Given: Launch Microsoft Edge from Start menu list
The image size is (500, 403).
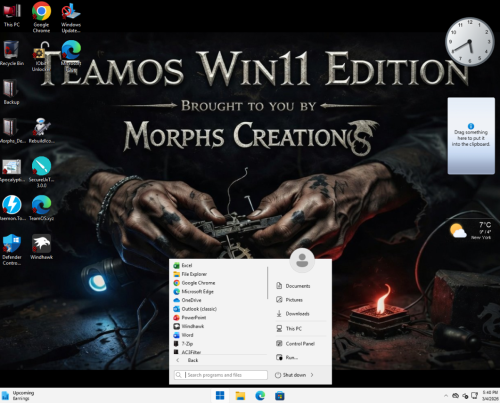Looking at the screenshot, I should pos(219,291).
